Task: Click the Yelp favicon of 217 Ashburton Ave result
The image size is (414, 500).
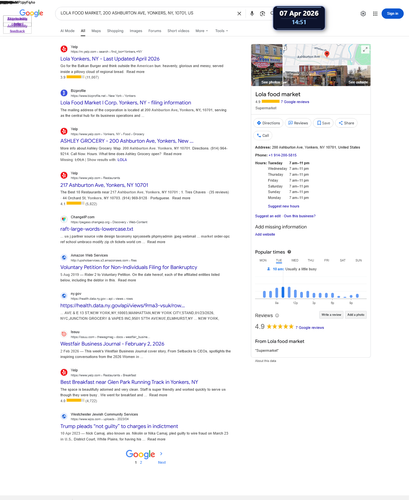Action: (64, 175)
